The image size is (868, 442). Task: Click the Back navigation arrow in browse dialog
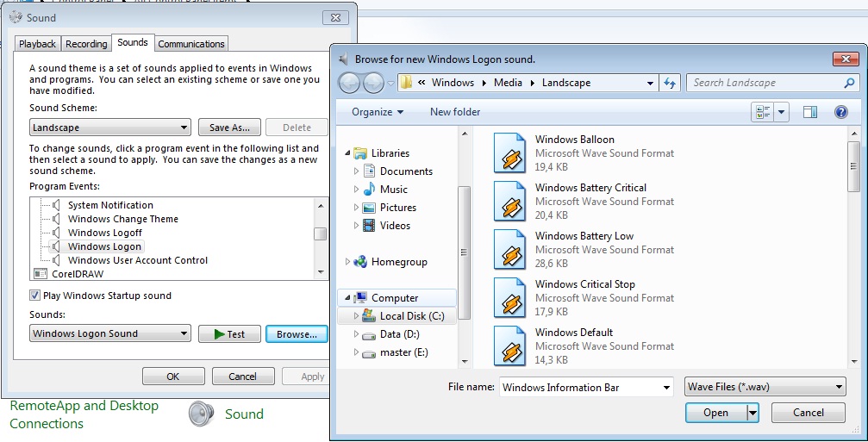[349, 83]
